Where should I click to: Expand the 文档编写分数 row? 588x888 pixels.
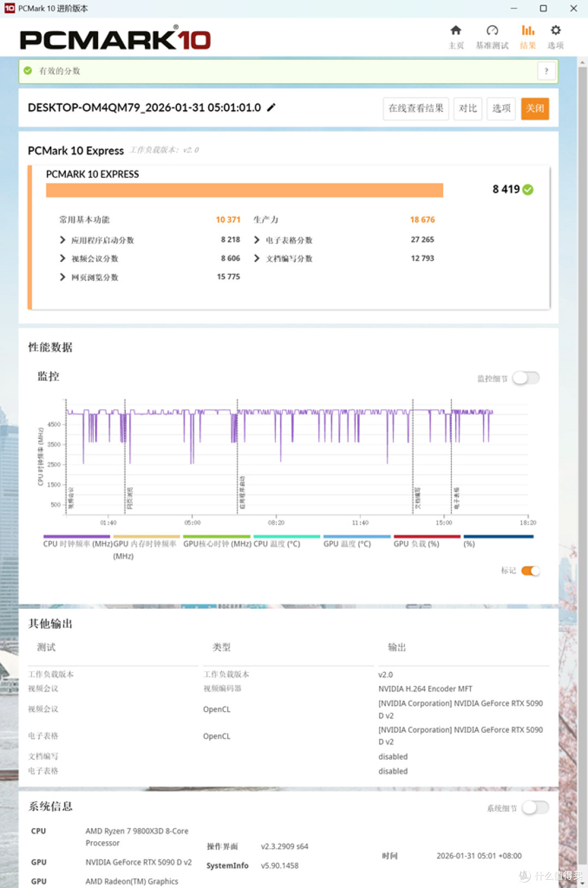[257, 259]
